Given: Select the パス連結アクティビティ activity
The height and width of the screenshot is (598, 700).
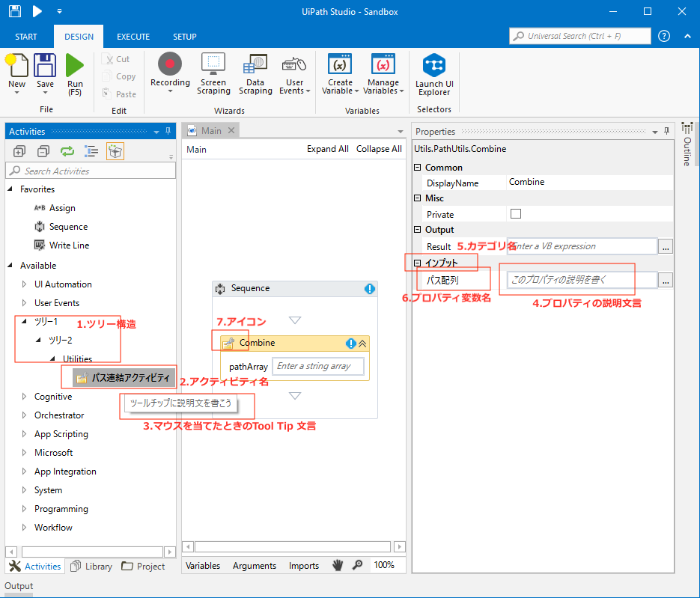Looking at the screenshot, I should pyautogui.click(x=123, y=377).
